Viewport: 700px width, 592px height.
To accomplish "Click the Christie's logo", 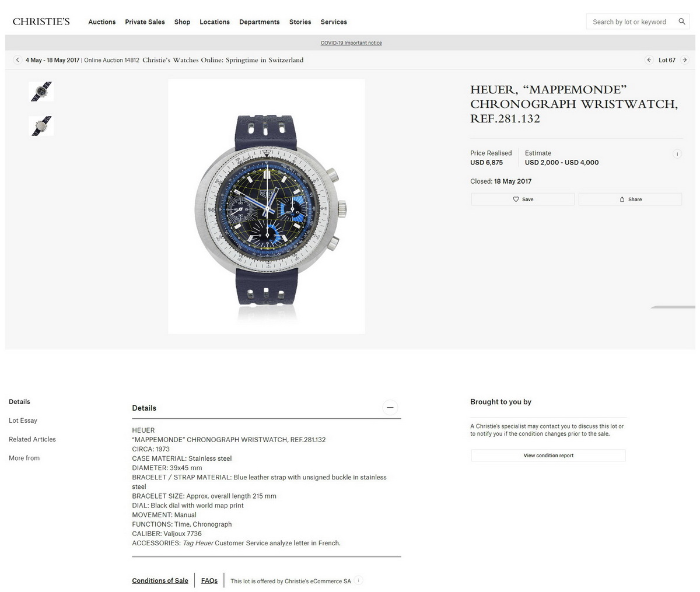I will [x=41, y=22].
